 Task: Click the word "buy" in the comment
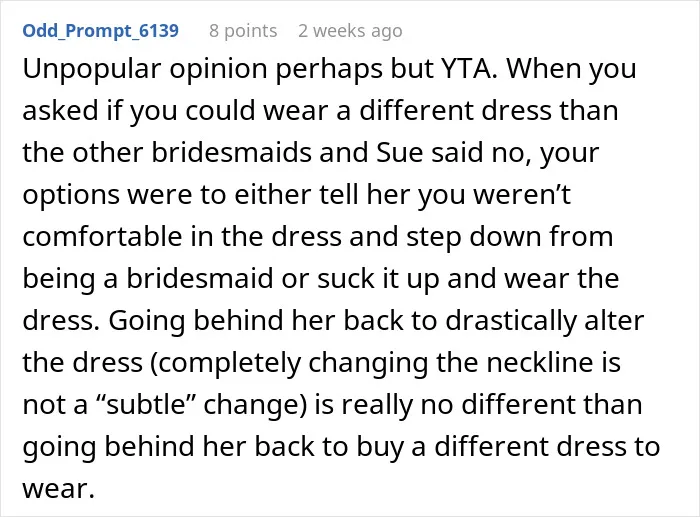pyautogui.click(x=382, y=446)
